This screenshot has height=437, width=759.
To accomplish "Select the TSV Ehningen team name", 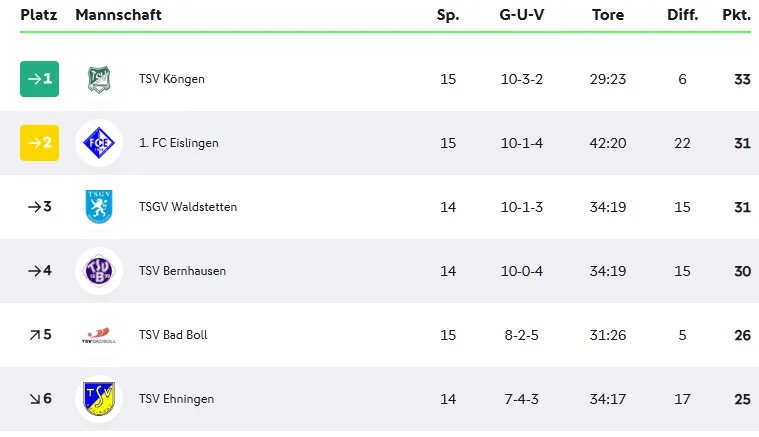I will coord(176,399).
